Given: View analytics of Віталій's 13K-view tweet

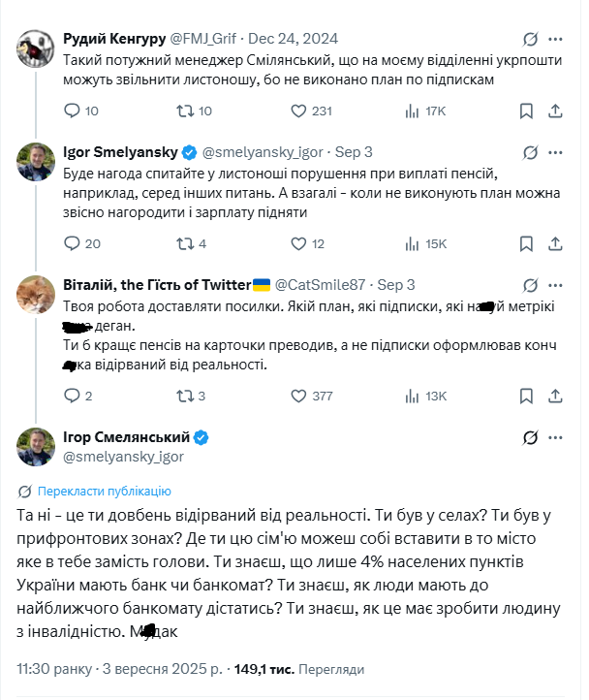Looking at the screenshot, I should (x=411, y=396).
